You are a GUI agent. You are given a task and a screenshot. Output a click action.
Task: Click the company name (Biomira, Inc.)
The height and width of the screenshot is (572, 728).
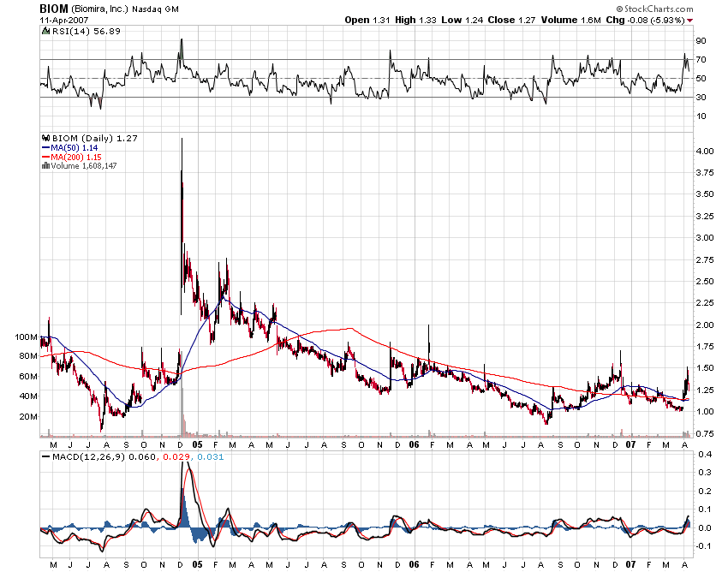coord(99,9)
